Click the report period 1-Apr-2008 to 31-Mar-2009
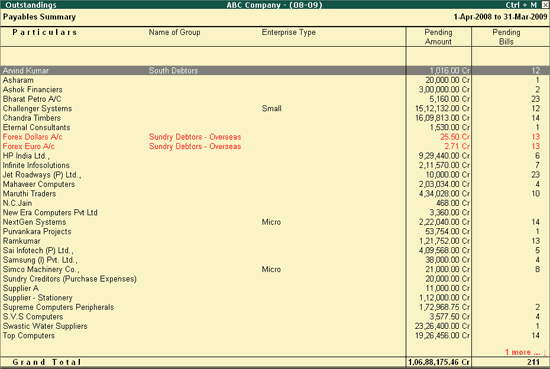The height and width of the screenshot is (369, 550). pos(500,17)
